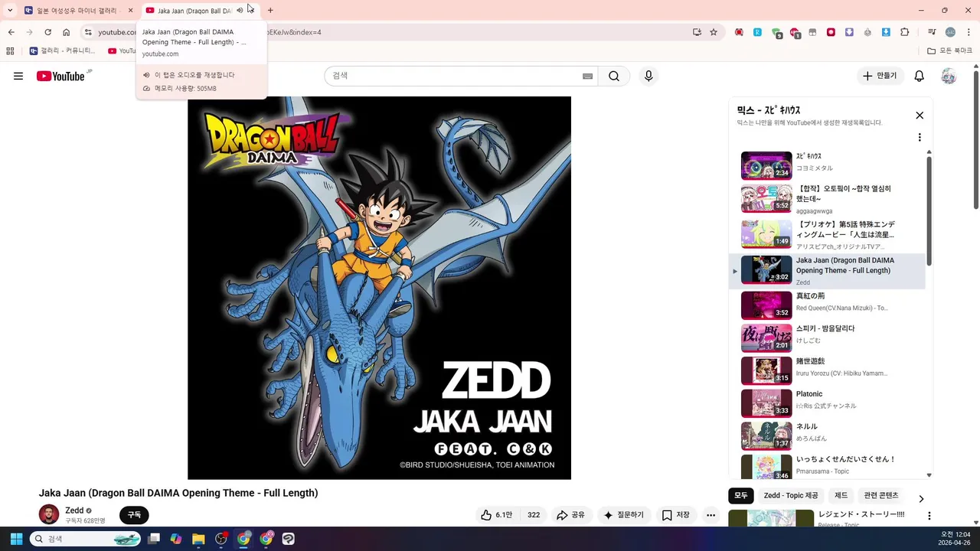Screen dimensions: 980x551
Task: Open Windows Start menu
Action: click(x=16, y=539)
